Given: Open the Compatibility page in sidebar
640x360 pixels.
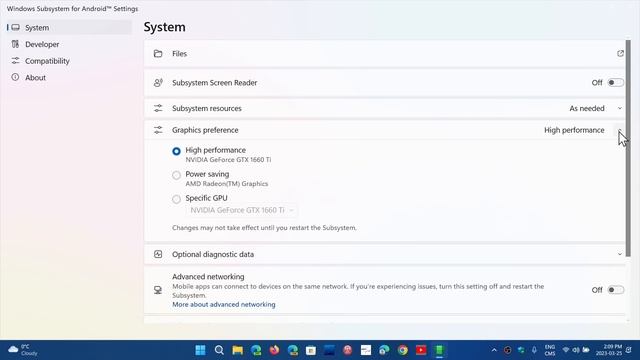Looking at the screenshot, I should [x=69, y=61].
